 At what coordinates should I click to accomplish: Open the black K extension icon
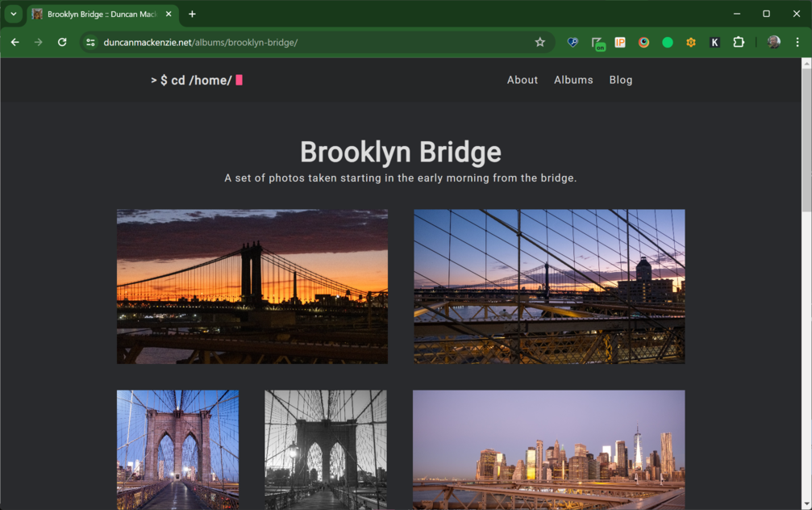point(714,42)
